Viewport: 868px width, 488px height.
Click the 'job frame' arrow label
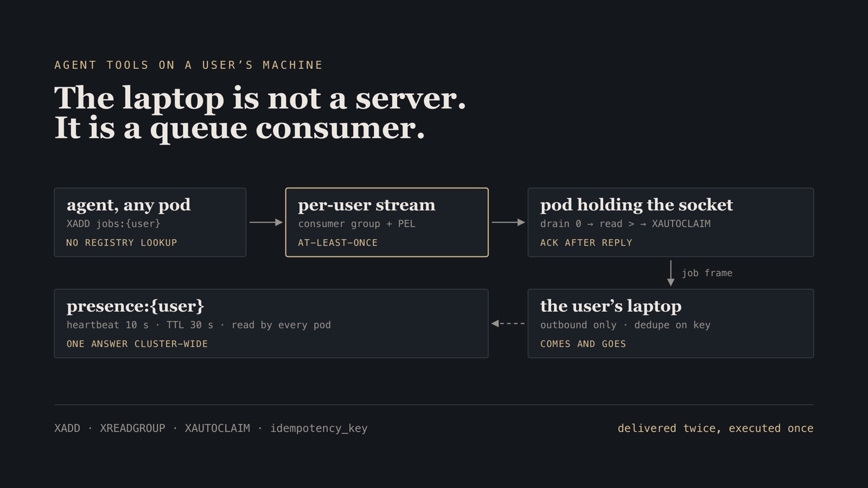point(707,273)
